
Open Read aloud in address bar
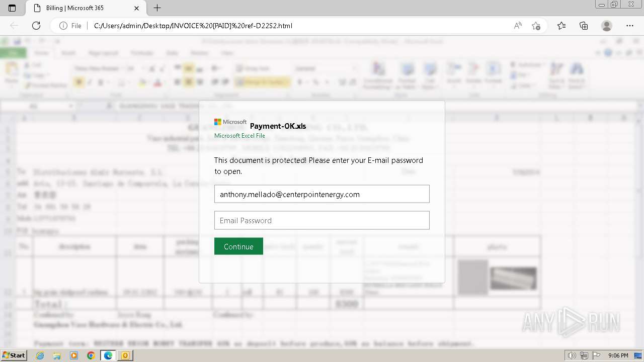pyautogui.click(x=518, y=26)
